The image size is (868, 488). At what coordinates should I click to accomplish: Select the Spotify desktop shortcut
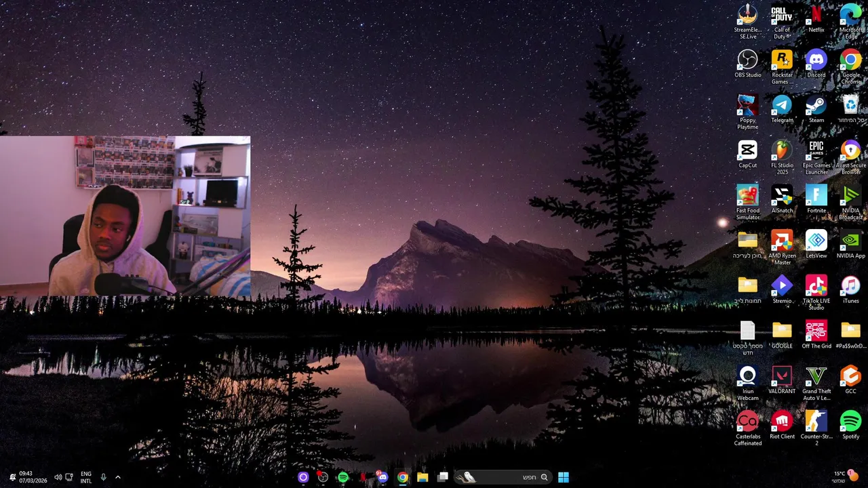click(851, 426)
